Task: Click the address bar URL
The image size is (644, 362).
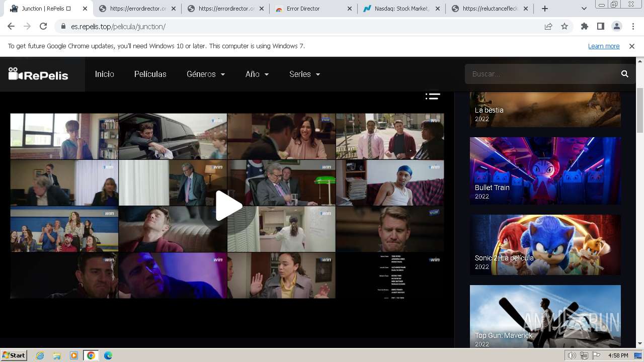Action: (118, 27)
